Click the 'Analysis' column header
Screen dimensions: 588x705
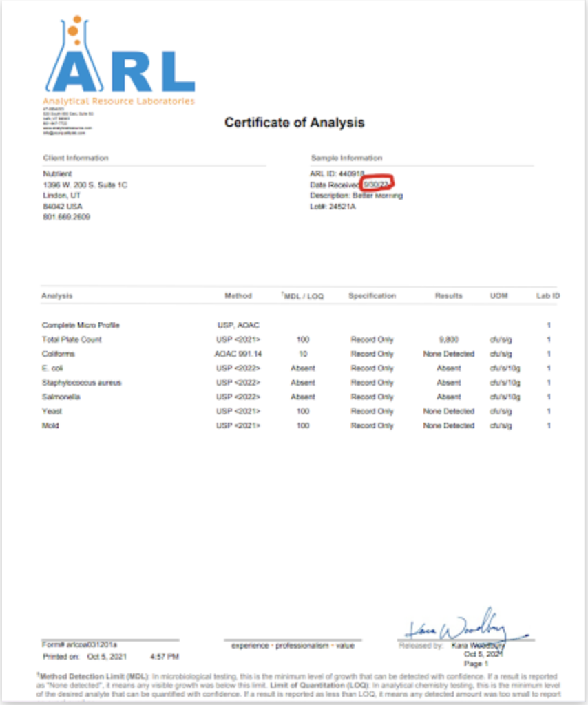pyautogui.click(x=57, y=296)
